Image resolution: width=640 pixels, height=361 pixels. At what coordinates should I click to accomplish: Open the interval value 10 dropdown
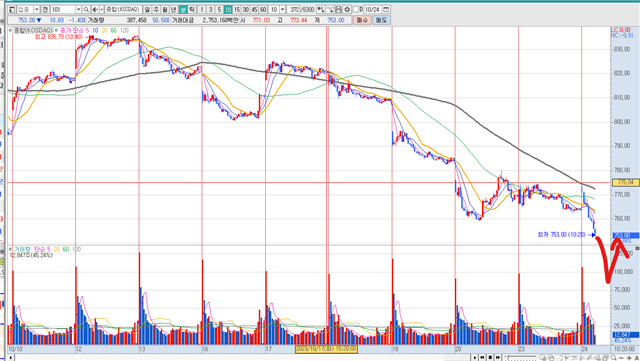[282, 9]
